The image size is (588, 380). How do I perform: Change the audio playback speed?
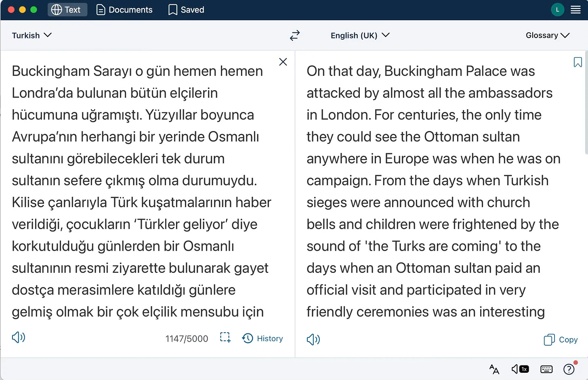[520, 369]
